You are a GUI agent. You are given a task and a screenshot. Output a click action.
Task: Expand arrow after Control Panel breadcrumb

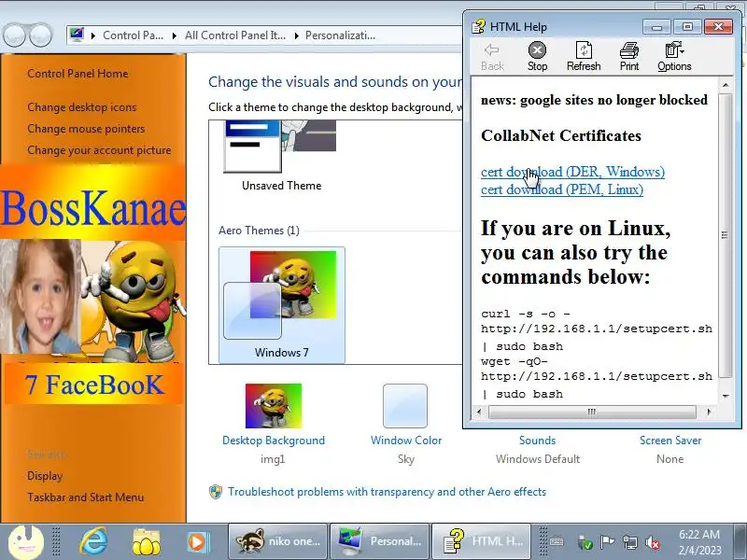click(x=175, y=35)
